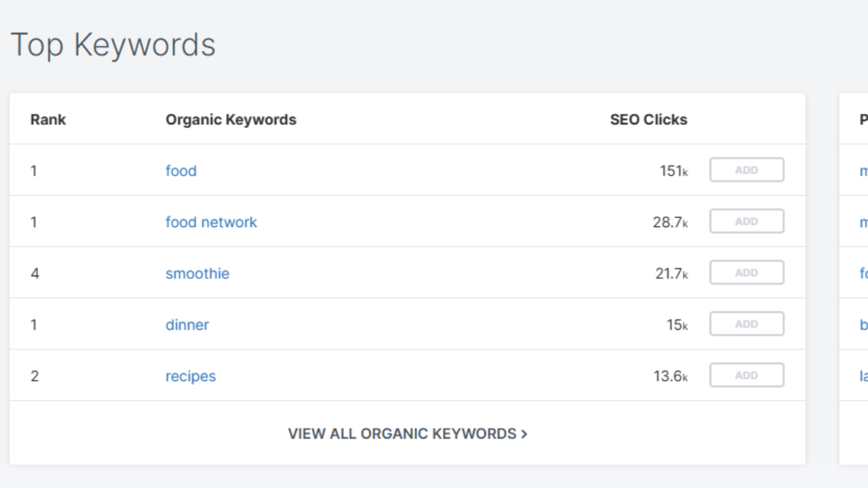Select rank 4 in the smoothie row
The height and width of the screenshot is (488, 868).
[x=35, y=274]
